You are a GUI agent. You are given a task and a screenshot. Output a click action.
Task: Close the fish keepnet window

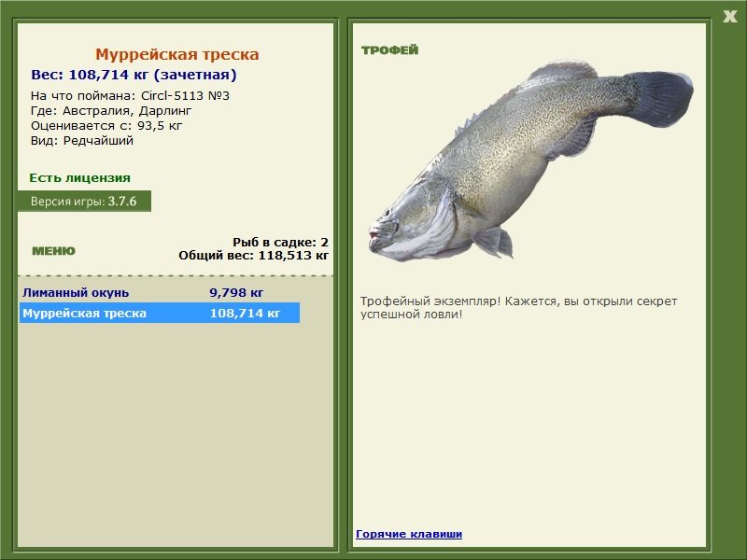729,17
